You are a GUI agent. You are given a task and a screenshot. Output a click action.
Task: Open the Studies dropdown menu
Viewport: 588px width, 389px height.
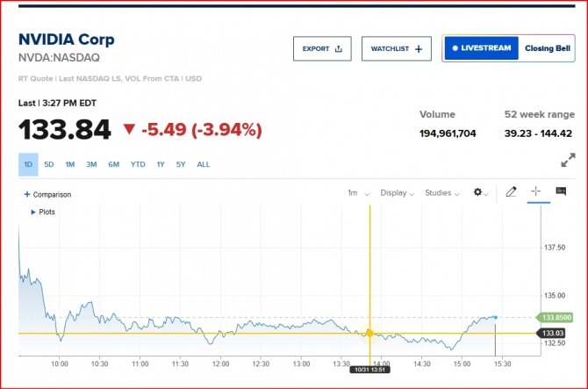pyautogui.click(x=441, y=193)
